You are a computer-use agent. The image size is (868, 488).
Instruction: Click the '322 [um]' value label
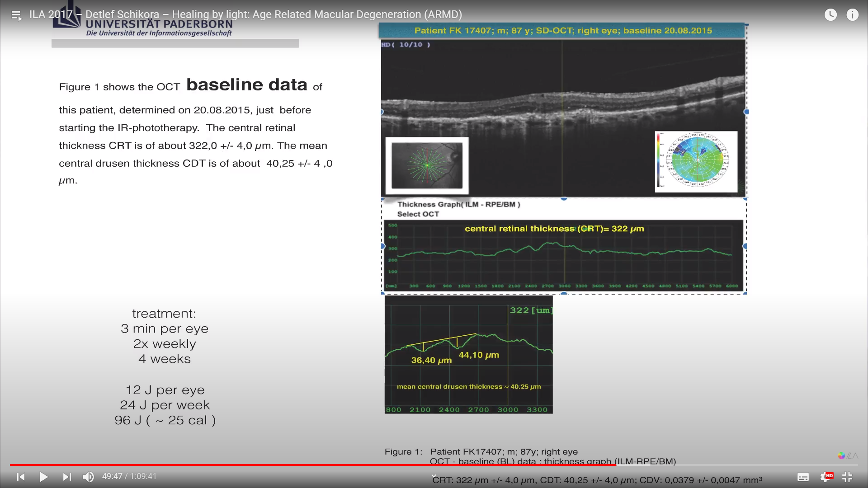point(530,310)
